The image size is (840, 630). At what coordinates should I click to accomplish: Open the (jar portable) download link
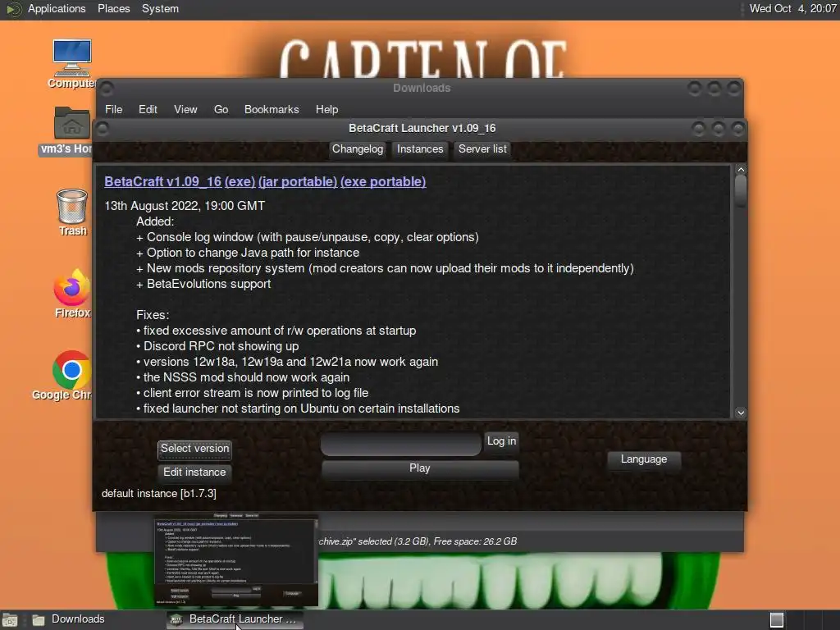click(x=298, y=181)
